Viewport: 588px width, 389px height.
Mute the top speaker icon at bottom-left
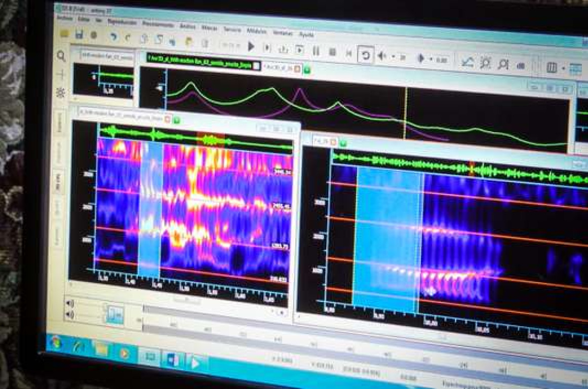(x=70, y=303)
